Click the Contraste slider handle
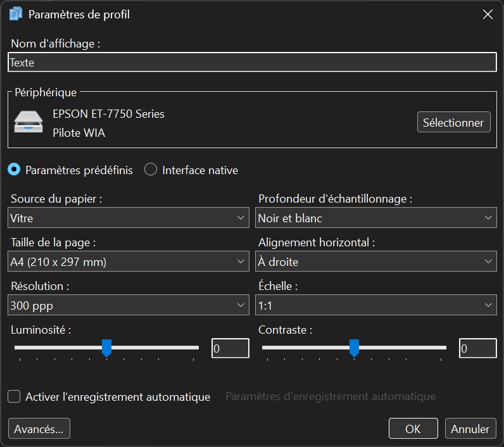 tap(355, 347)
